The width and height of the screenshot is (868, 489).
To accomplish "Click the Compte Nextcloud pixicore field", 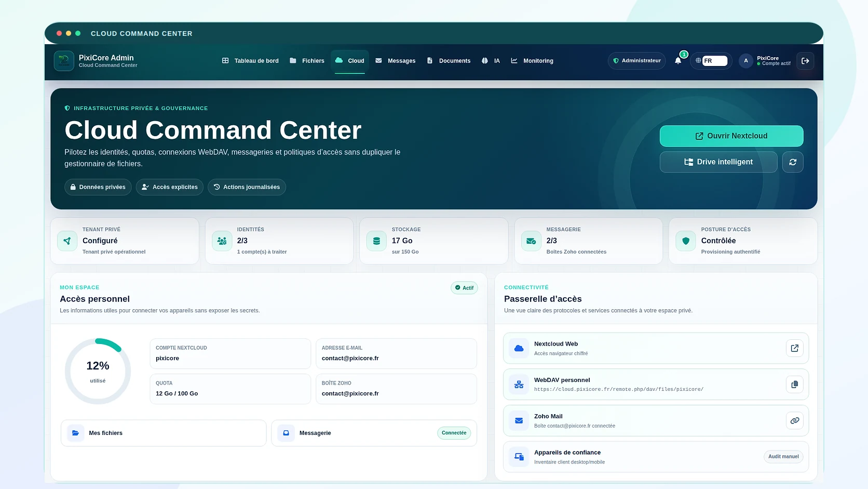I will click(x=230, y=354).
